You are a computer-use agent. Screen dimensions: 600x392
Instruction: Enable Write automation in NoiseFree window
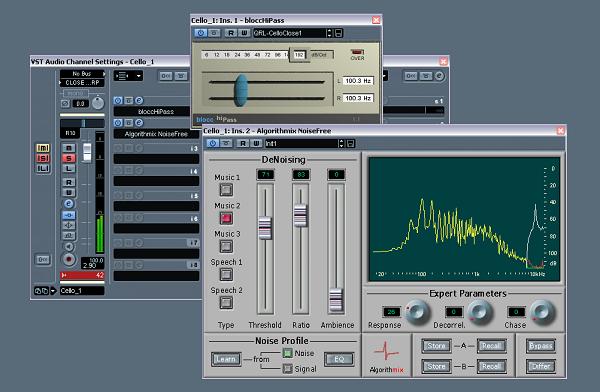[x=256, y=143]
